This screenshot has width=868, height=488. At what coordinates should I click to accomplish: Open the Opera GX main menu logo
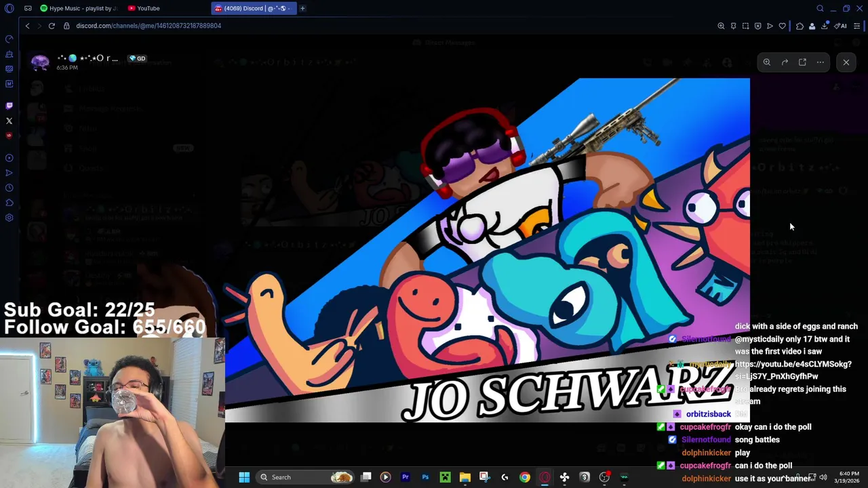9,8
